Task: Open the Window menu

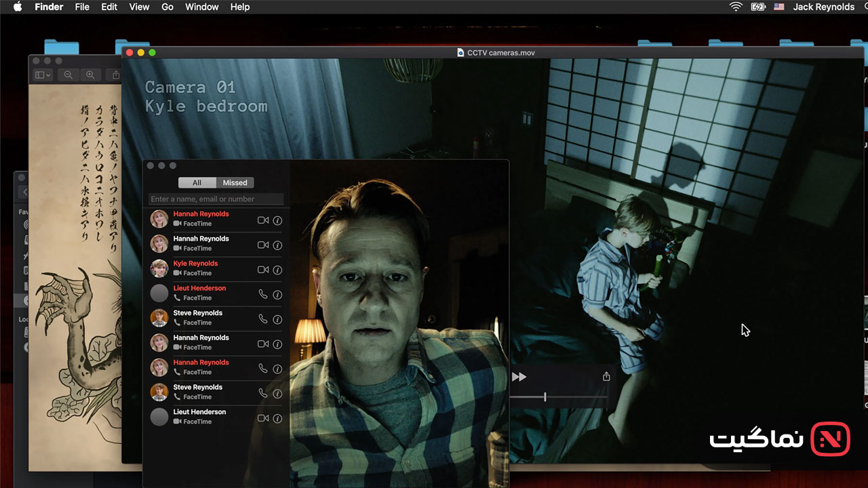Action: pyautogui.click(x=202, y=7)
